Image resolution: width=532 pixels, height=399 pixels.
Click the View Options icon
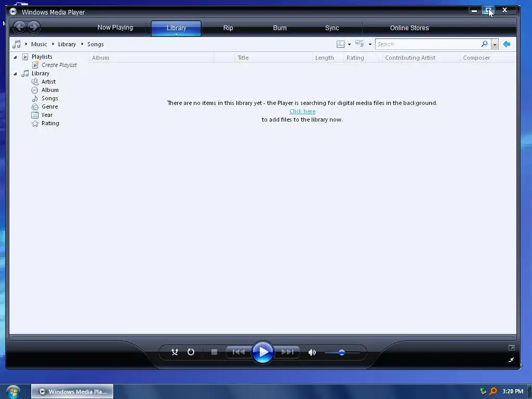pos(360,44)
